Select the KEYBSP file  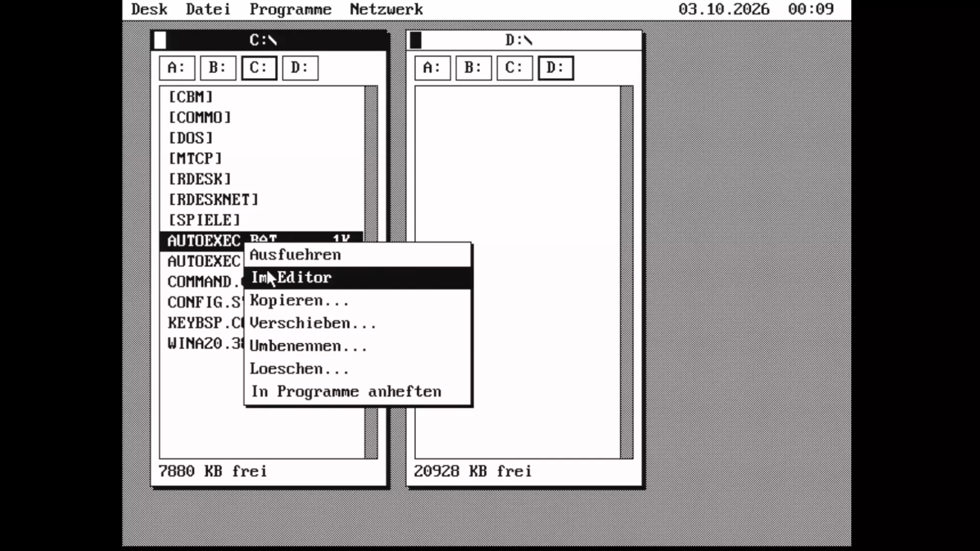(203, 323)
